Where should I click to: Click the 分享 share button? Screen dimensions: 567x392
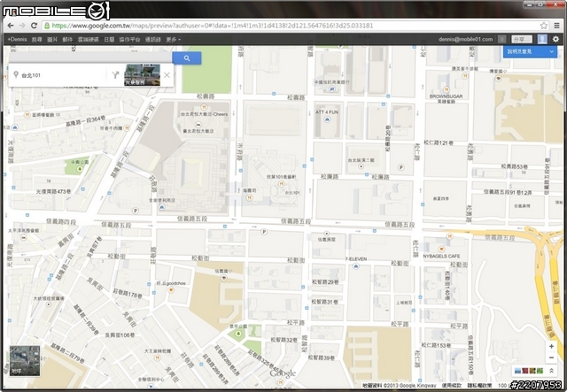(522, 39)
